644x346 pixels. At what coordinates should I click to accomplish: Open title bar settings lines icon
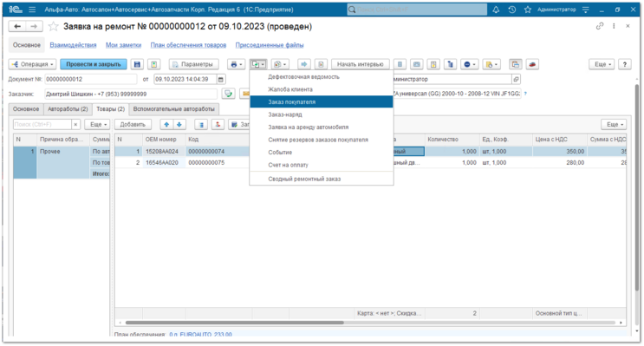coord(586,9)
